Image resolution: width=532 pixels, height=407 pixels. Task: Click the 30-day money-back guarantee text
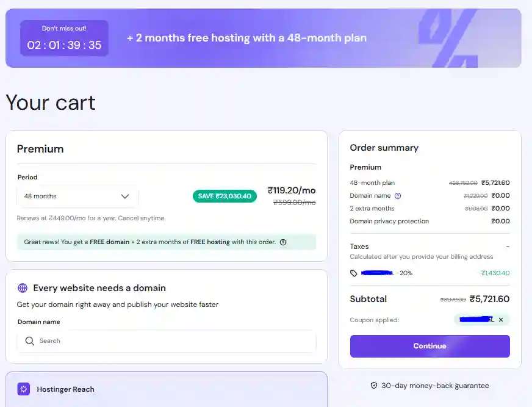434,386
